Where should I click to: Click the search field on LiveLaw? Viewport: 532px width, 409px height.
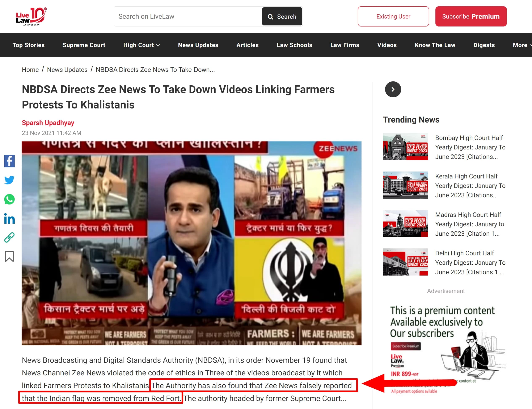(x=188, y=16)
